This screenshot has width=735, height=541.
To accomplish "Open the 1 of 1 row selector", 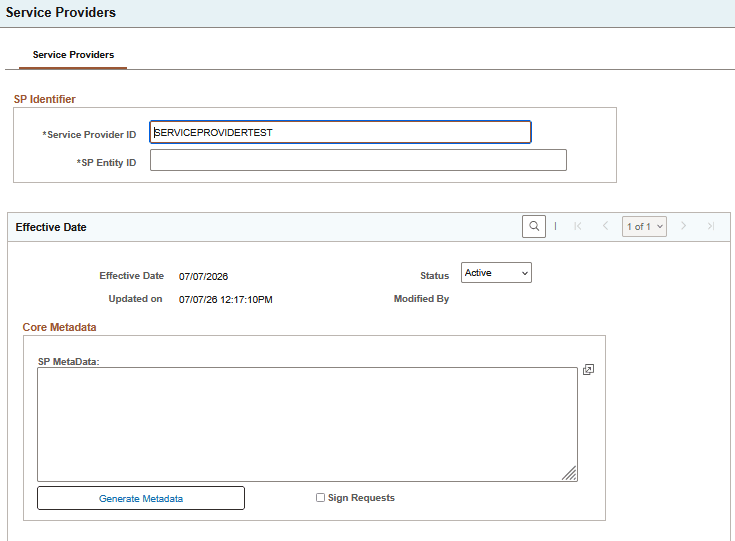I will point(644,226).
